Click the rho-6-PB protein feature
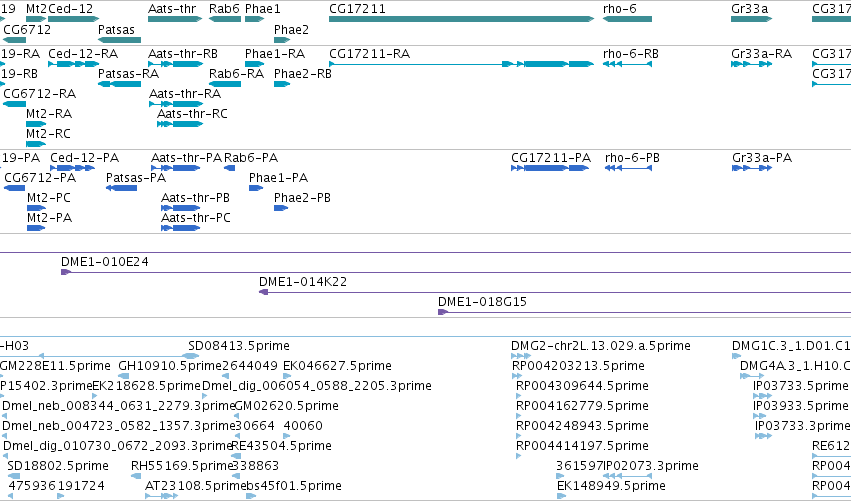The width and height of the screenshot is (851, 501). [628, 168]
